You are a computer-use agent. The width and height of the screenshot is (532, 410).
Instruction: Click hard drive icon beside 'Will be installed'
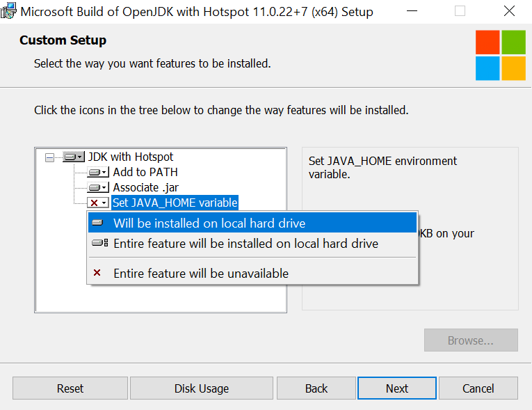click(x=97, y=223)
